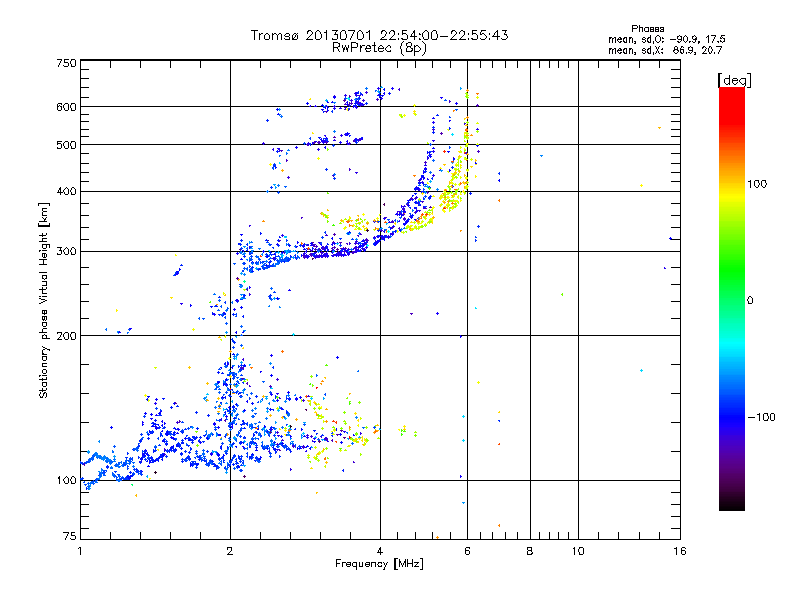Screen dimensions: 800x600
Task: Click the black bottom of the colorbar
Action: pyautogui.click(x=732, y=505)
